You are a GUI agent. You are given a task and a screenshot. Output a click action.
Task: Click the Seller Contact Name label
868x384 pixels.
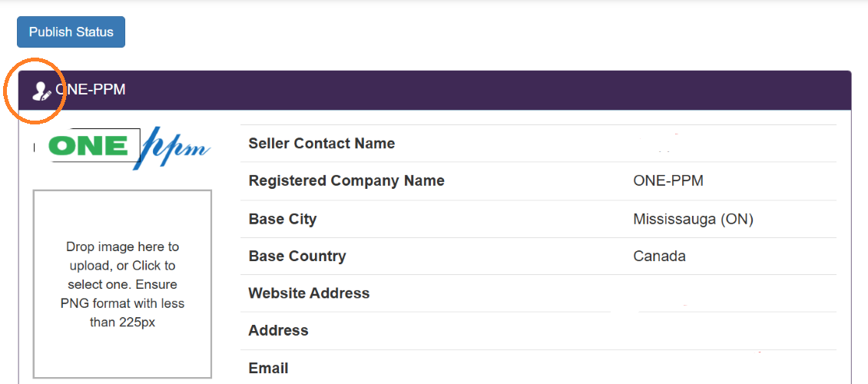322,144
